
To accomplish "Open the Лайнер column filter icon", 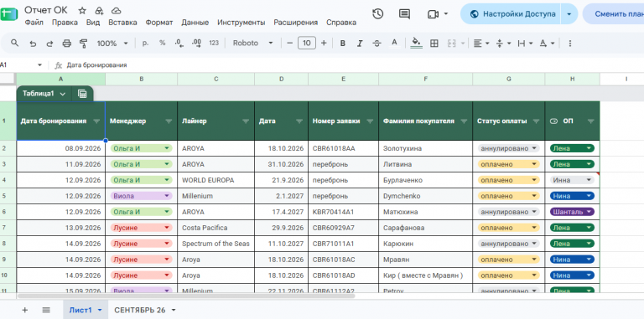I will pos(246,121).
